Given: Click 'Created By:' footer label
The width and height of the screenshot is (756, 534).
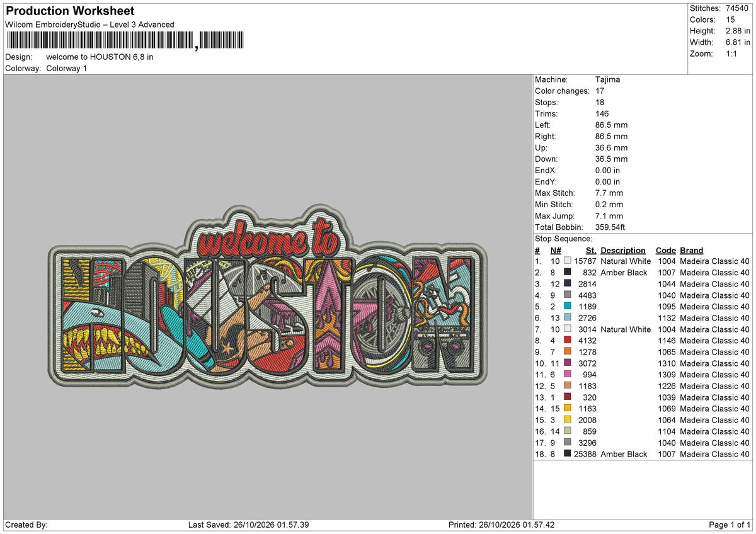Looking at the screenshot, I should tap(26, 525).
